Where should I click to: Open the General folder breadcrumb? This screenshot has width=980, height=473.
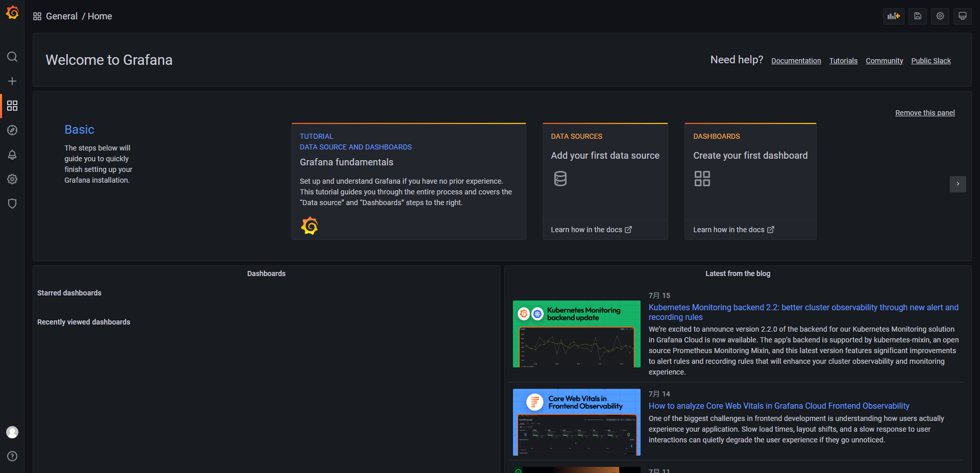pyautogui.click(x=62, y=16)
